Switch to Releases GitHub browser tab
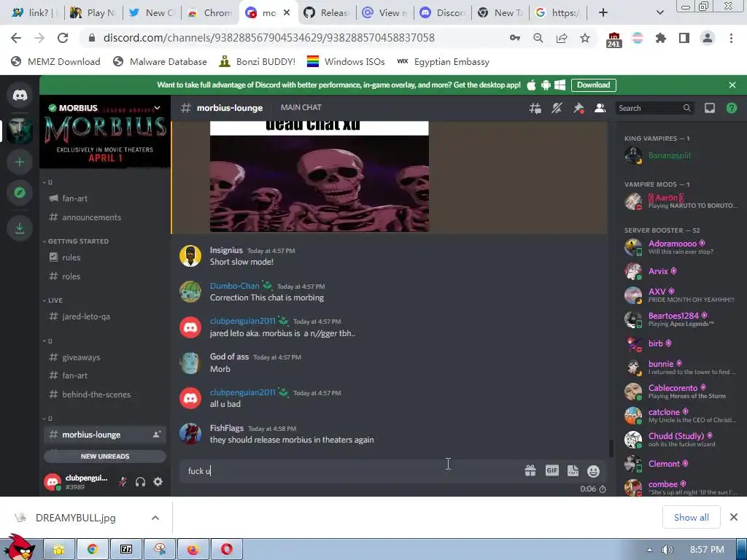 coord(328,13)
